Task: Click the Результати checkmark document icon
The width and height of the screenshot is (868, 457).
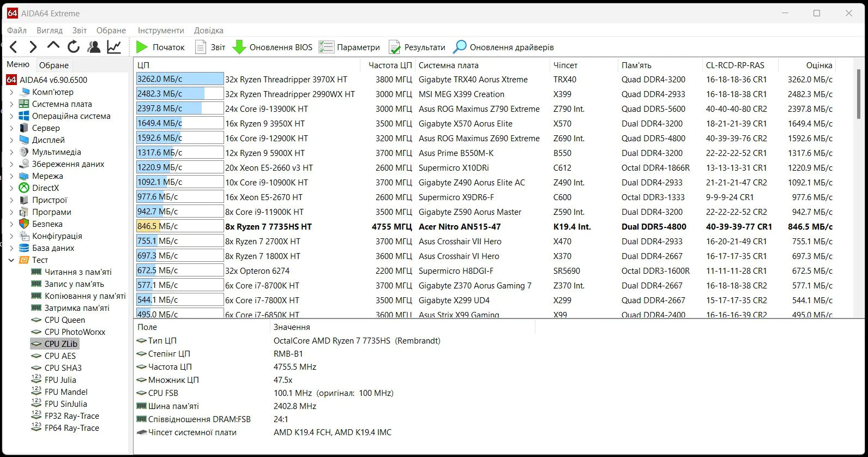Action: 395,47
